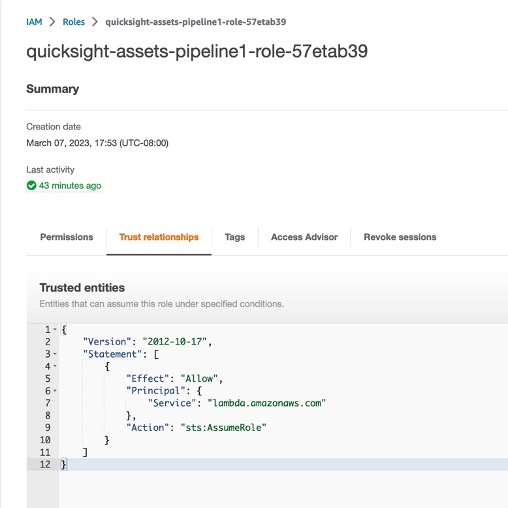Click the green check icon beside Last activity
Image resolution: width=508 pixels, height=508 pixels.
point(31,185)
